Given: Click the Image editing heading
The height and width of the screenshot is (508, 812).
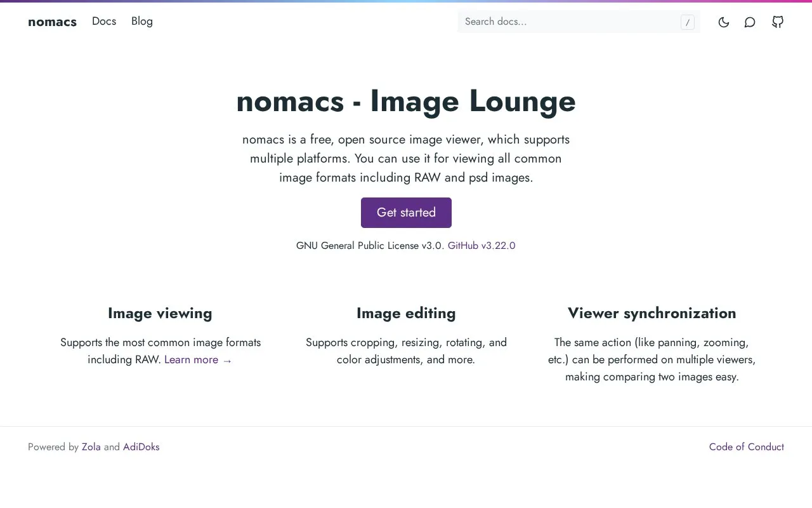Looking at the screenshot, I should pos(406,313).
